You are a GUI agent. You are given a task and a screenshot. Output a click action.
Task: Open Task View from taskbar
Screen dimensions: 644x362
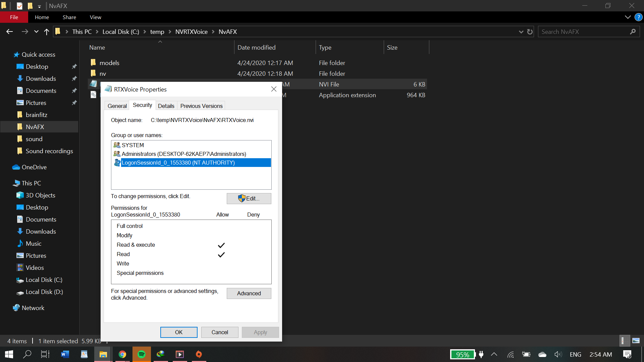coord(45,354)
